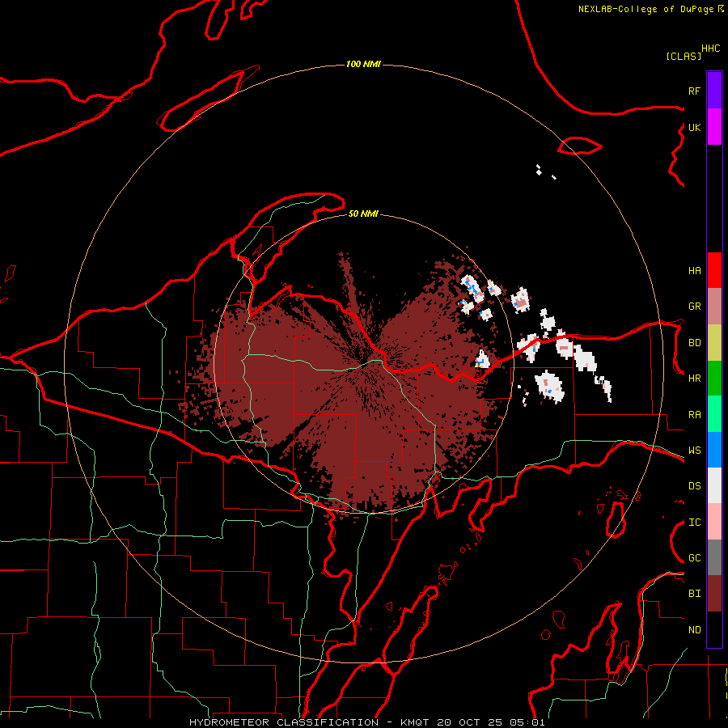Image resolution: width=728 pixels, height=728 pixels.
Task: Click the 'HA' legend label text
Action: click(x=694, y=271)
